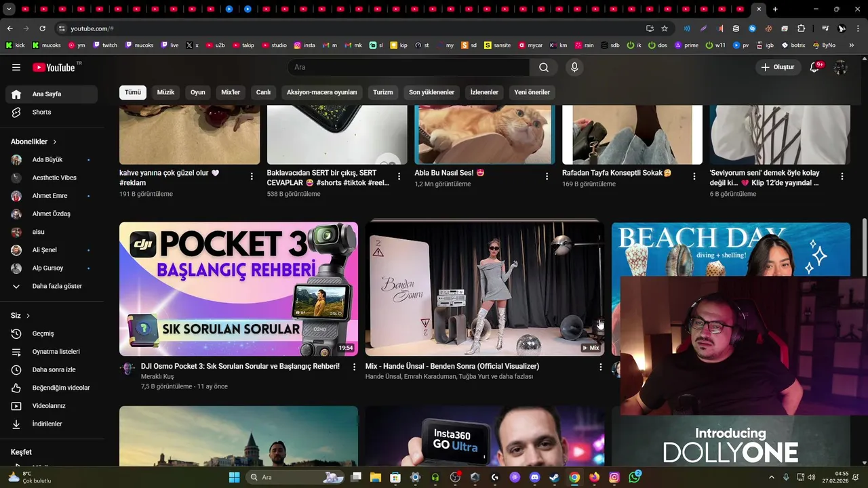This screenshot has height=488, width=868.
Task: Open 'Beğendiğim videolar' list
Action: click(x=52, y=388)
